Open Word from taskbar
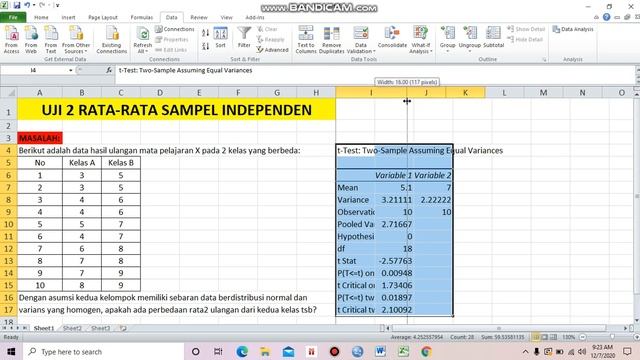This screenshot has width=640, height=360. coord(380,351)
